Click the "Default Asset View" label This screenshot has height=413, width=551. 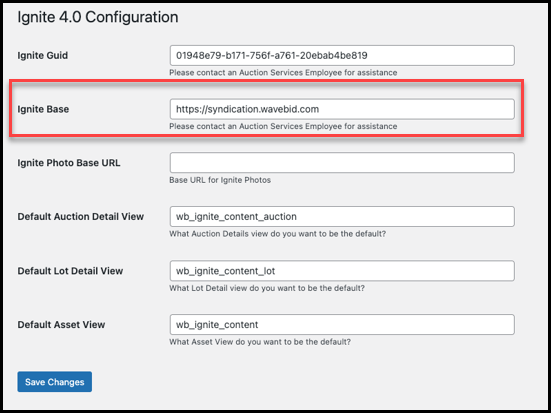61,325
